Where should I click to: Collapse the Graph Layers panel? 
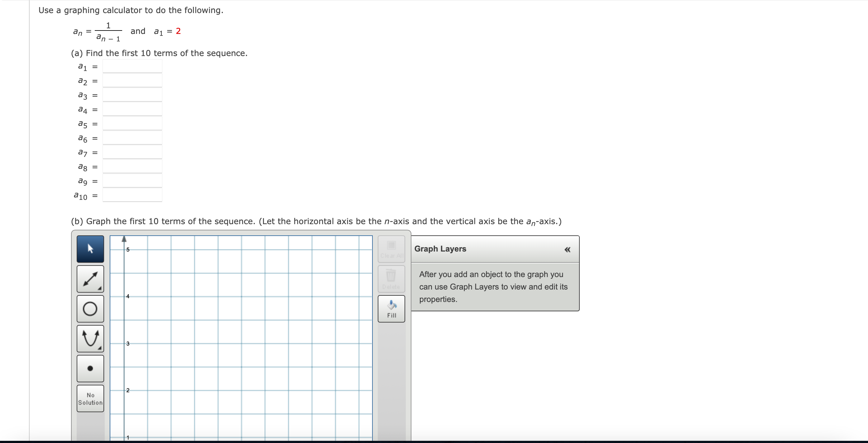(568, 249)
